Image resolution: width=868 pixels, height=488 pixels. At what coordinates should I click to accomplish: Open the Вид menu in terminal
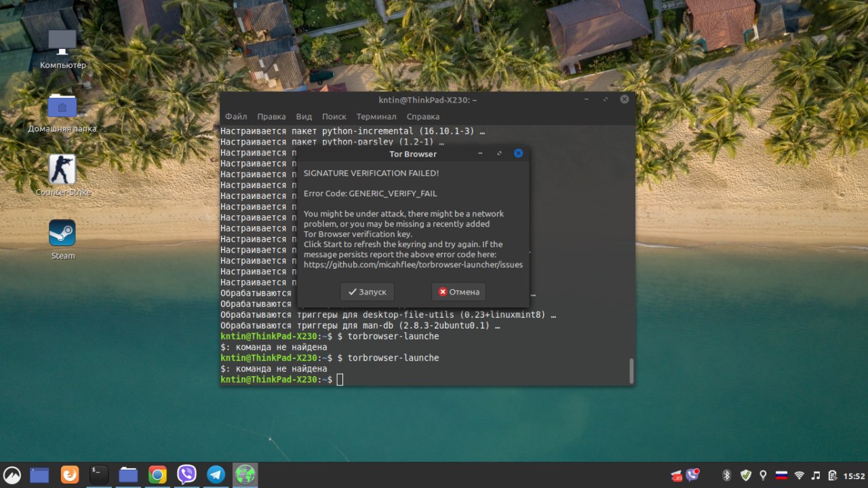[x=304, y=117]
